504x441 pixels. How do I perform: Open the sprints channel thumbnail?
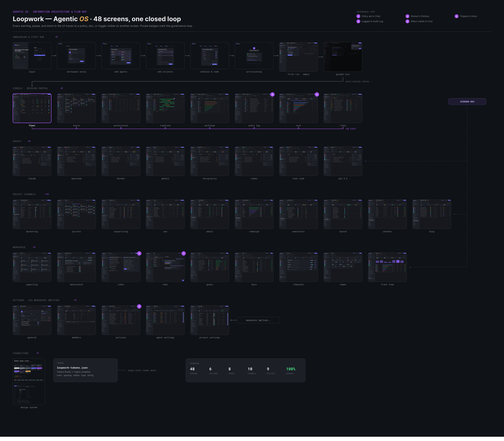click(76, 214)
